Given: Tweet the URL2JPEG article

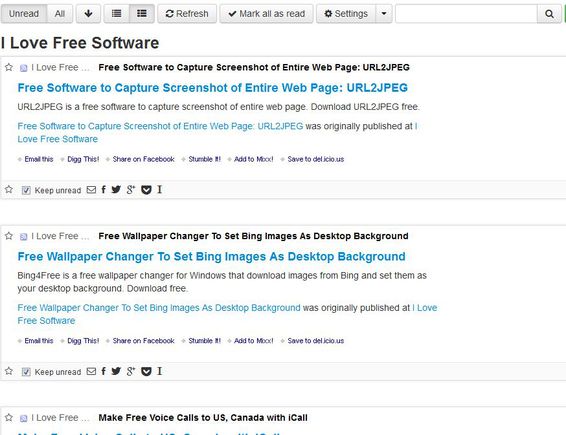Looking at the screenshot, I should point(116,190).
